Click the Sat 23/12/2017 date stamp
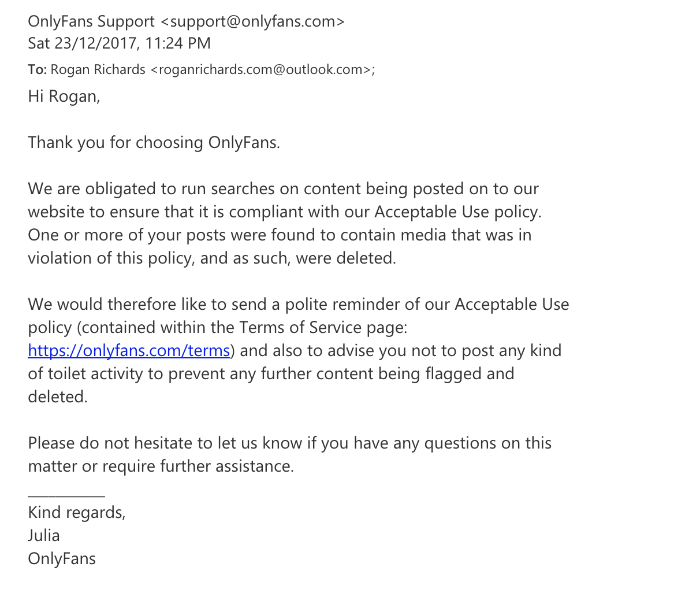Viewport: 700px width, 600px height. pos(83,43)
